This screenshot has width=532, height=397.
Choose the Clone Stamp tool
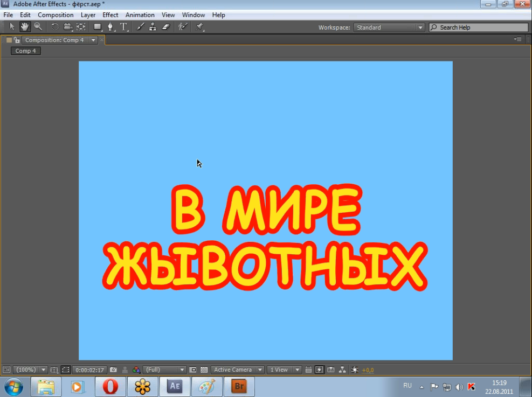coord(153,26)
